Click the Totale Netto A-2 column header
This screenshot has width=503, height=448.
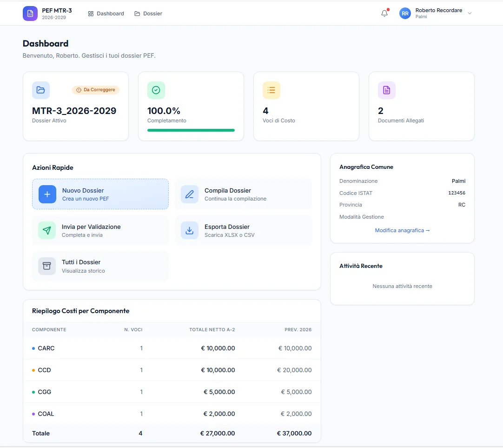tap(212, 329)
